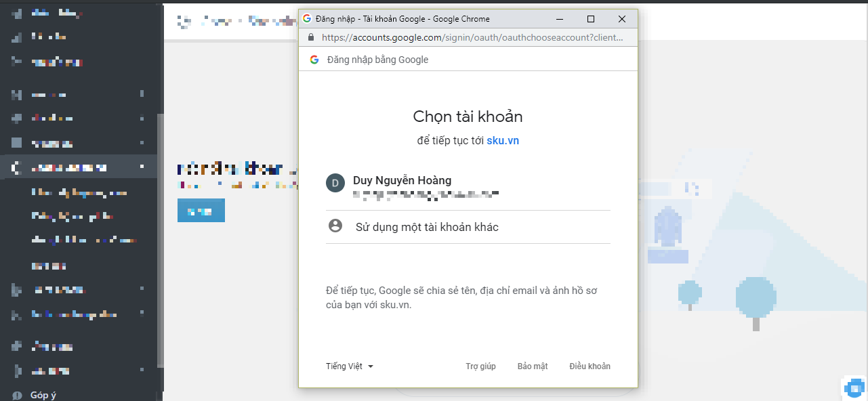The width and height of the screenshot is (868, 401).
Task: Open the Trợ giúp help link
Action: (x=480, y=366)
